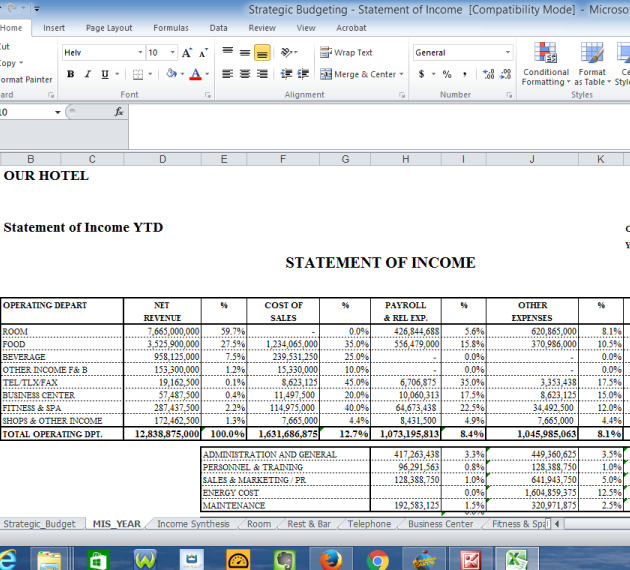Open the Fill Color dropdown arrow
The width and height of the screenshot is (630, 570).
pos(182,74)
